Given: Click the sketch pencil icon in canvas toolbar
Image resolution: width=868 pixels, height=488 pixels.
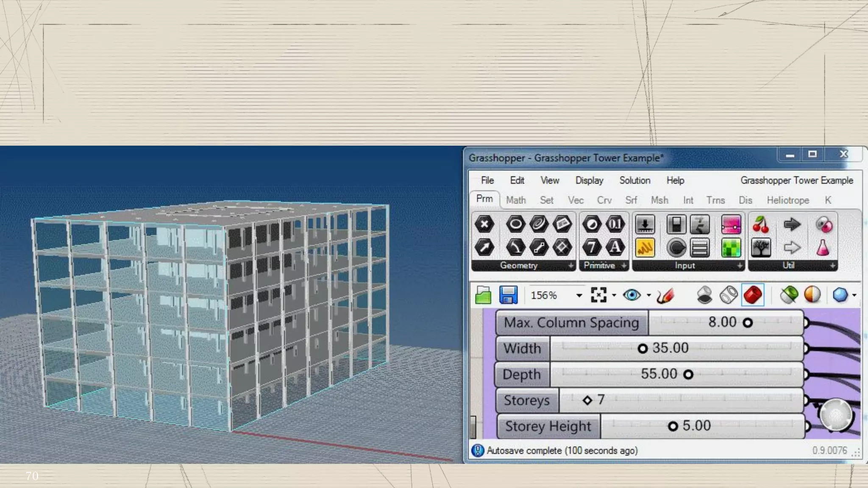Looking at the screenshot, I should [665, 295].
